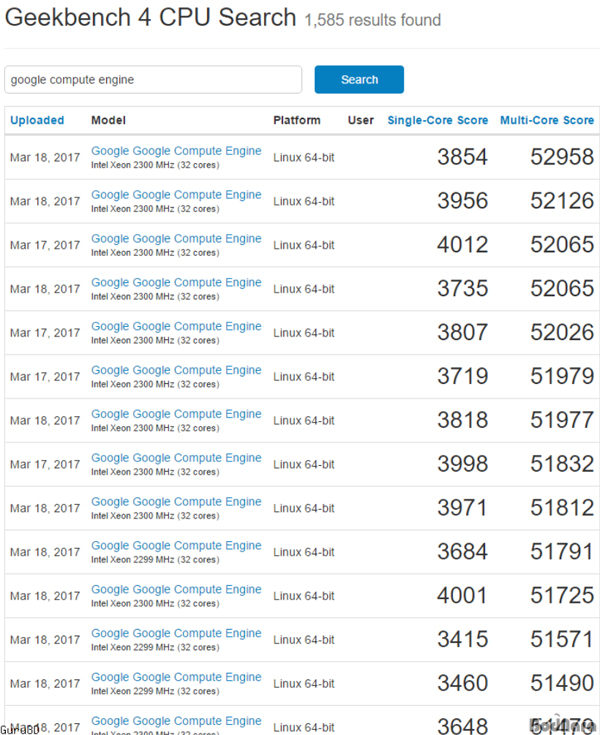600x735 pixels.
Task: Open Google Compute Engine result scoring 52126
Action: (176, 194)
